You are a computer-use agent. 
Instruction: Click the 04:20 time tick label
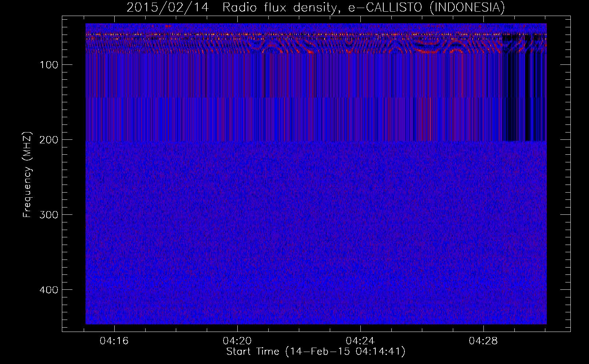[x=237, y=341]
